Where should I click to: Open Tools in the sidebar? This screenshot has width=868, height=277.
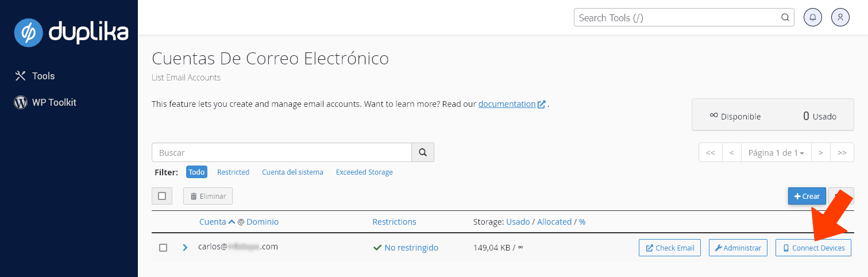point(43,76)
